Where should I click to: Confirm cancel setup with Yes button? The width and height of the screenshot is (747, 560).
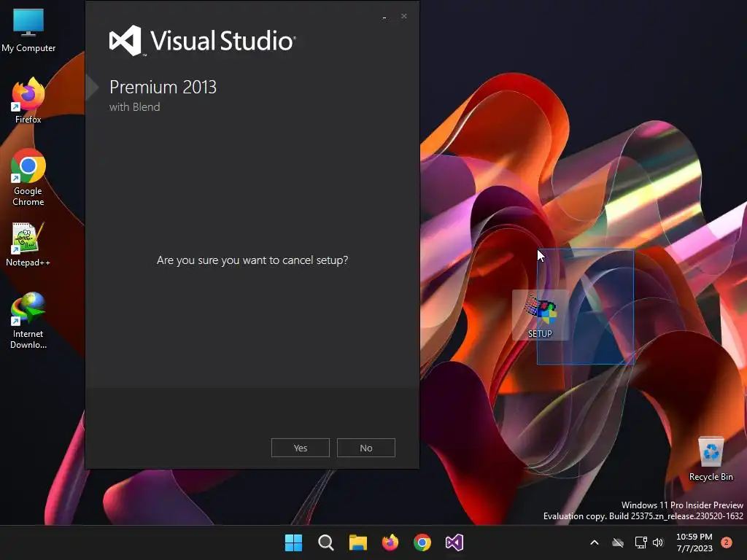coord(300,448)
